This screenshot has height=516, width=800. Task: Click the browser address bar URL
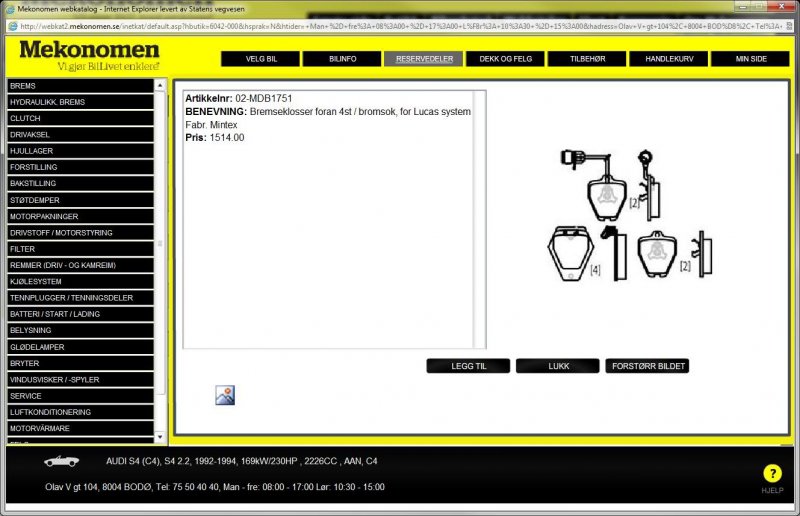[x=400, y=25]
